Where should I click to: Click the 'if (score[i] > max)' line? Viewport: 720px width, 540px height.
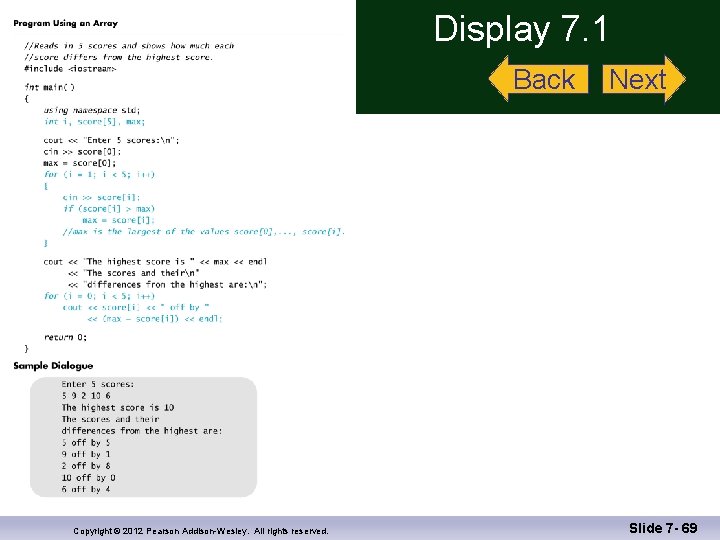point(109,209)
